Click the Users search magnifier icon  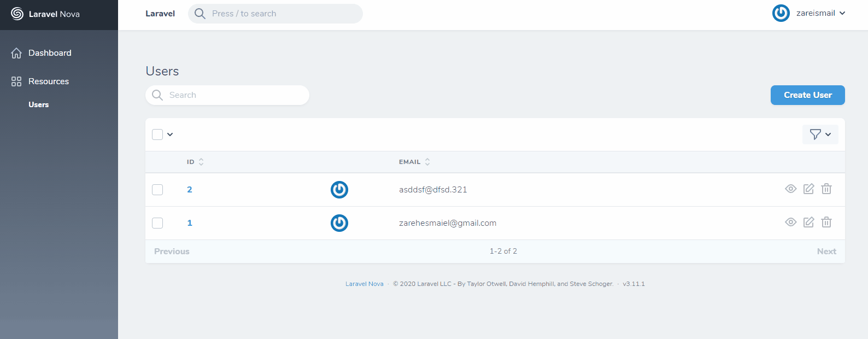pos(157,95)
